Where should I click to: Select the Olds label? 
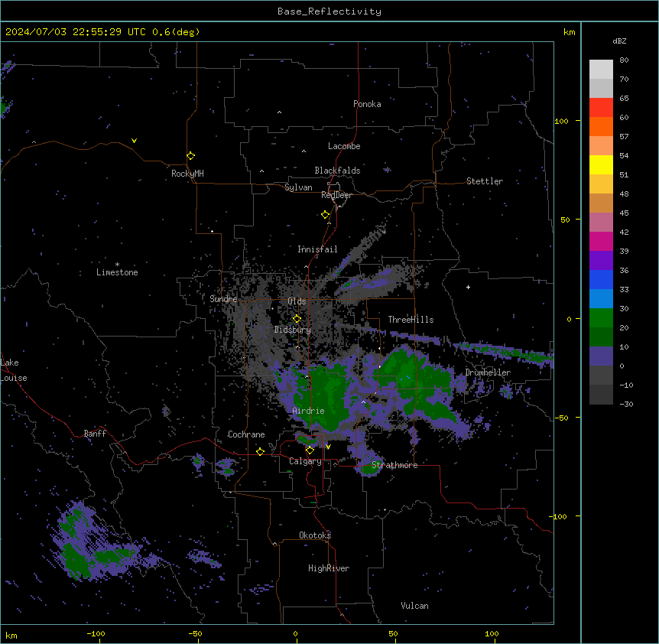[x=297, y=301]
